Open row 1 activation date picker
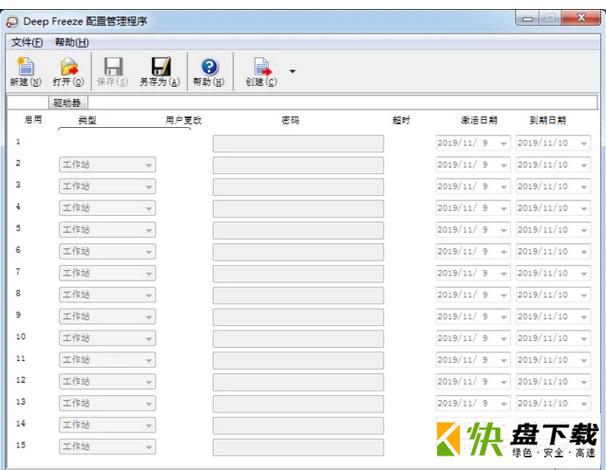The image size is (606, 470). click(x=473, y=143)
